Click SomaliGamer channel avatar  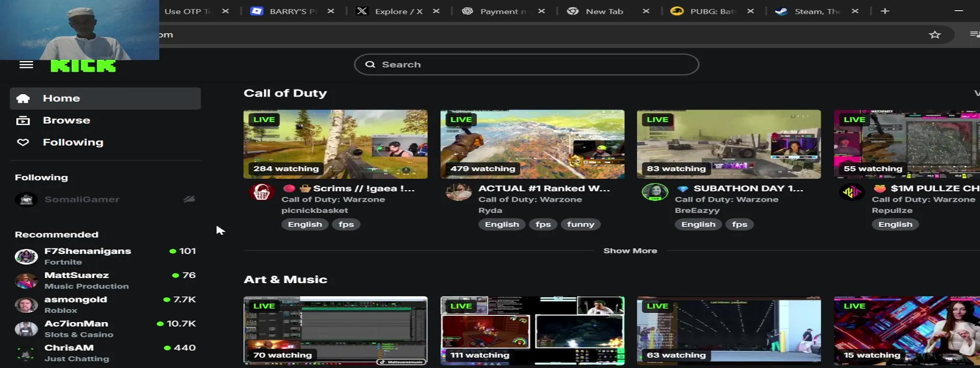coord(26,199)
